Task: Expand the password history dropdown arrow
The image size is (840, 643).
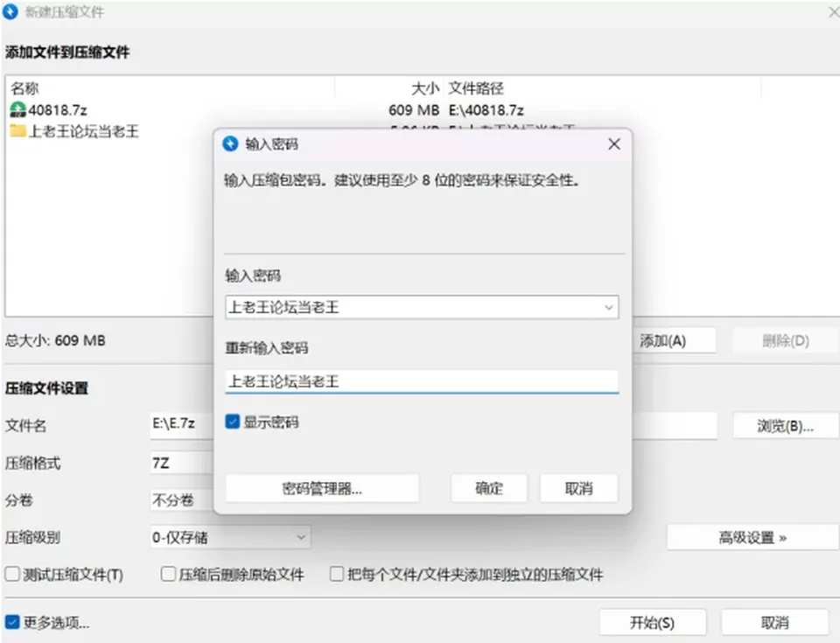Action: pos(609,308)
